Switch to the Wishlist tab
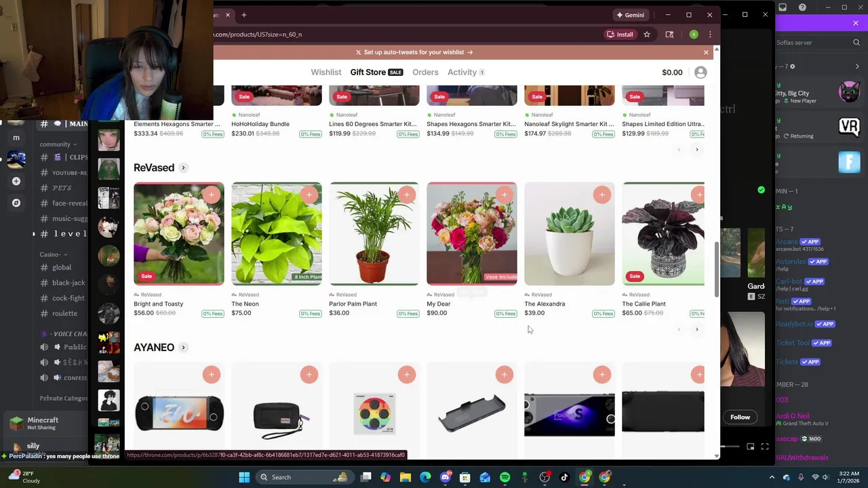The width and height of the screenshot is (868, 488). point(326,73)
